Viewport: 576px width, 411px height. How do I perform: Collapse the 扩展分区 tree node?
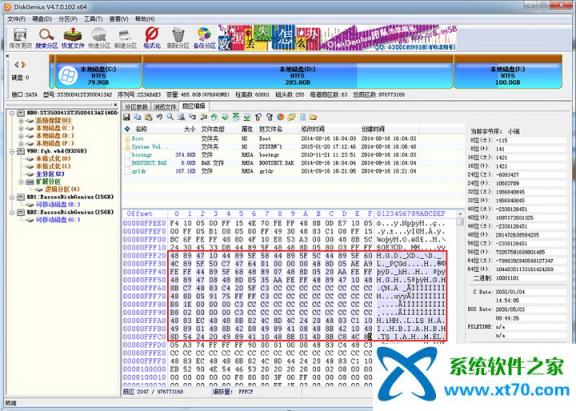tap(21, 181)
